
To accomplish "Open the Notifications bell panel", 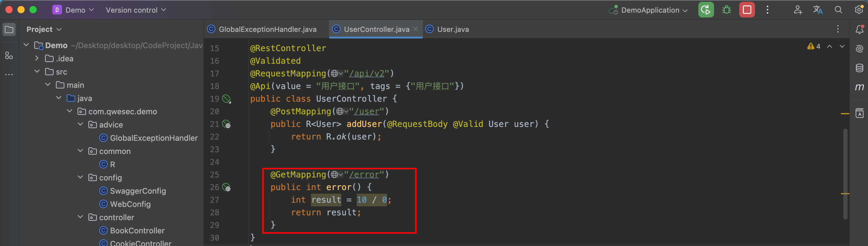I will (x=859, y=30).
